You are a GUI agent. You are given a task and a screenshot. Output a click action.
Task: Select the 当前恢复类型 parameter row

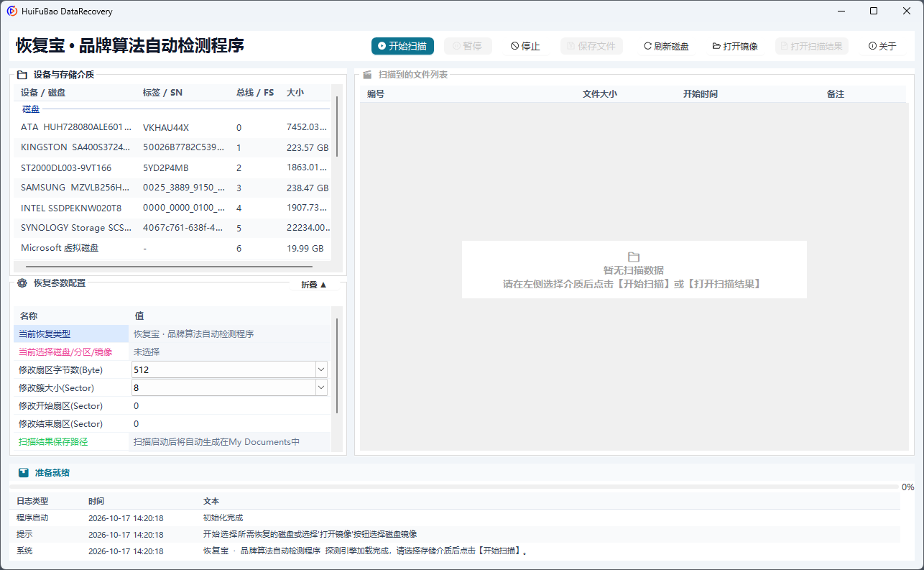[172, 334]
